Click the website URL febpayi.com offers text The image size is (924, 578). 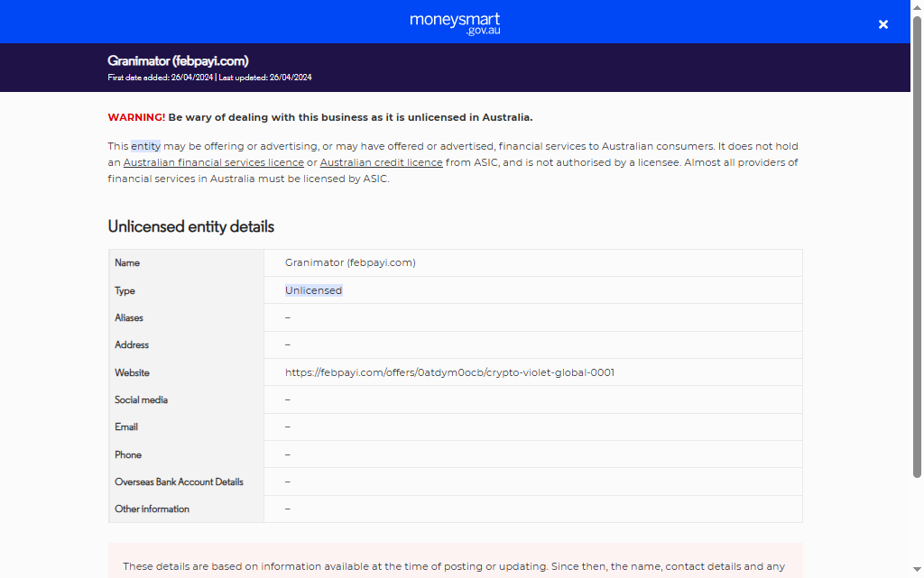(x=449, y=372)
